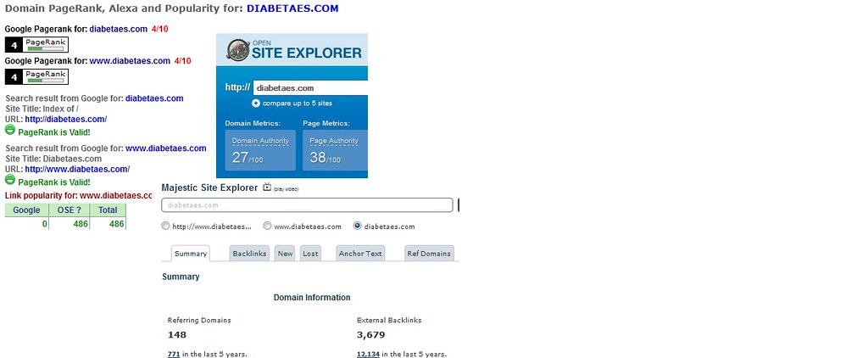Click www.diabetaes.com in the second search result line

pos(166,148)
